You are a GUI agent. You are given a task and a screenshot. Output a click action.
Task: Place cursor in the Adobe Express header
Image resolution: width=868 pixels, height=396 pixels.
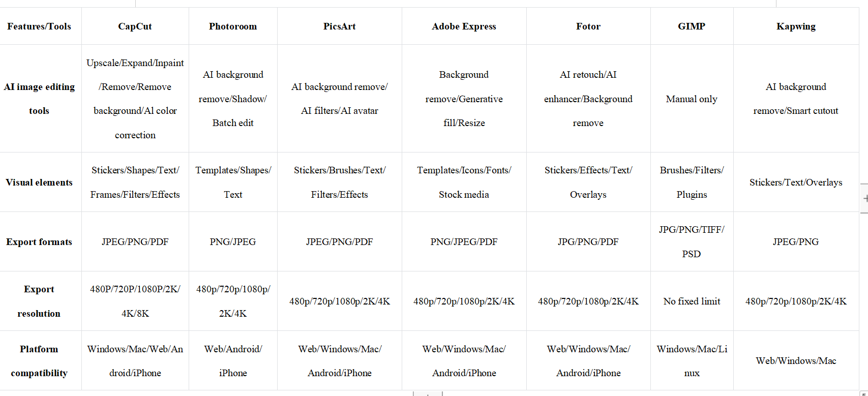464,26
